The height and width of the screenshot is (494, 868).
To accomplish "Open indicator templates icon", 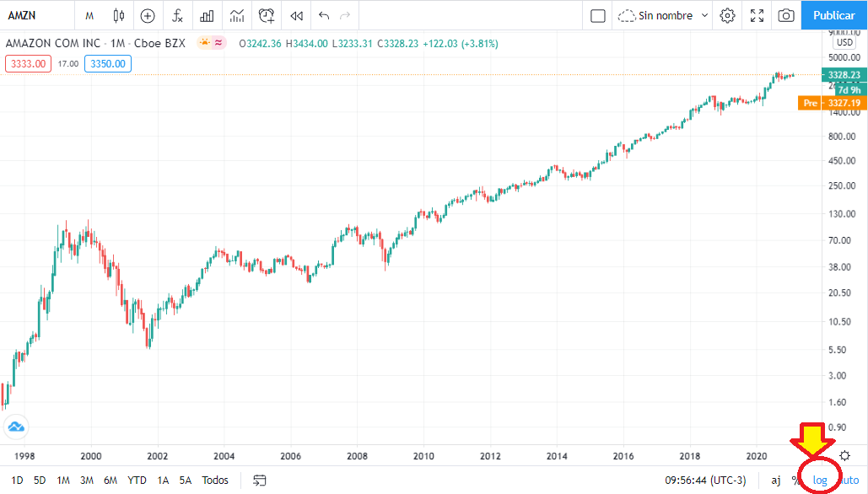I will click(x=237, y=16).
